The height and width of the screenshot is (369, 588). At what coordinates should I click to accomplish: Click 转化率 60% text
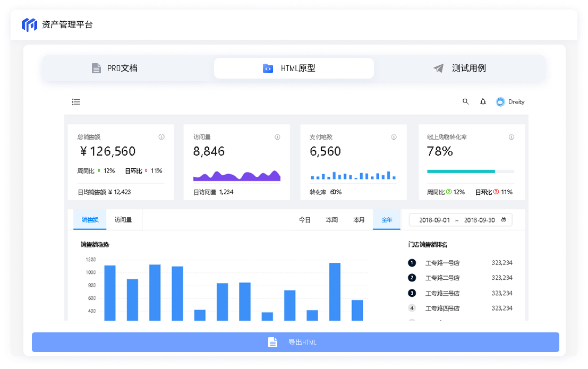click(x=326, y=192)
